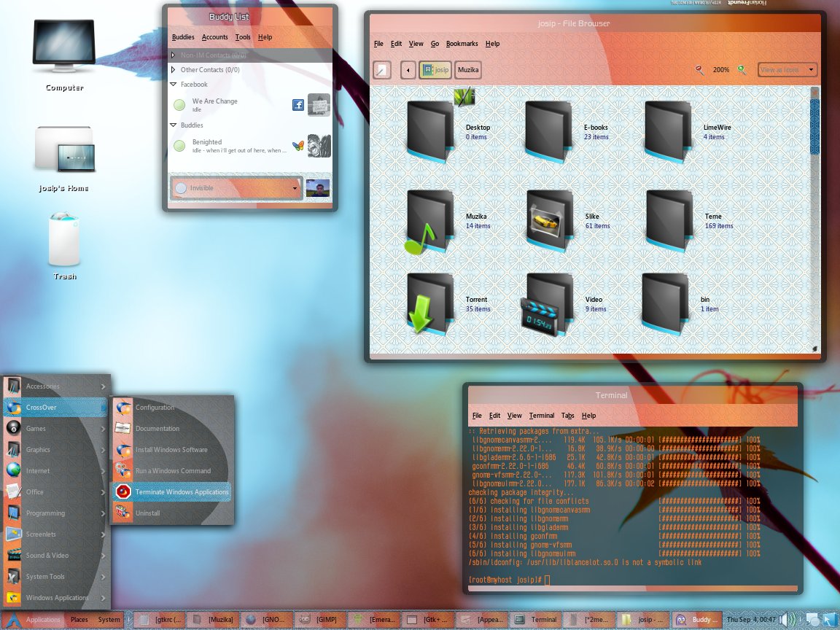This screenshot has width=840, height=630.
Task: Click the Facebook protocol icon beside We Are Change
Action: pos(297,105)
